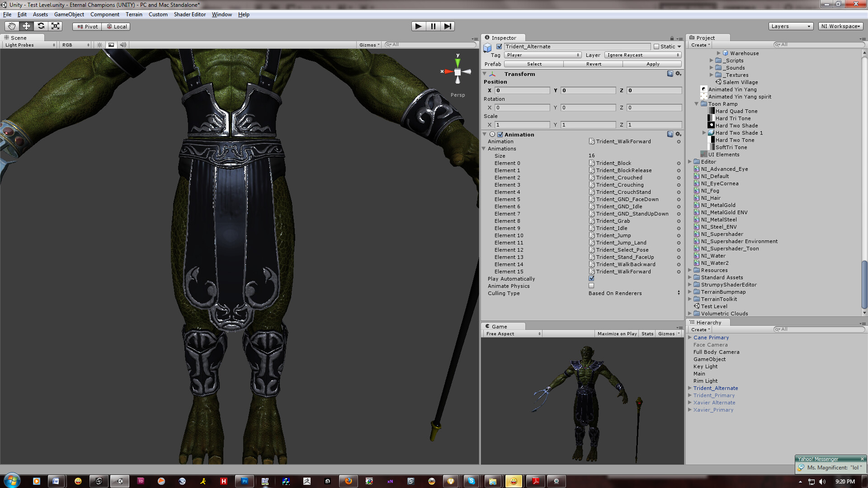Screen dimensions: 868x488
Task: Uncheck Play Automatically in the Animation component
Action: point(591,279)
